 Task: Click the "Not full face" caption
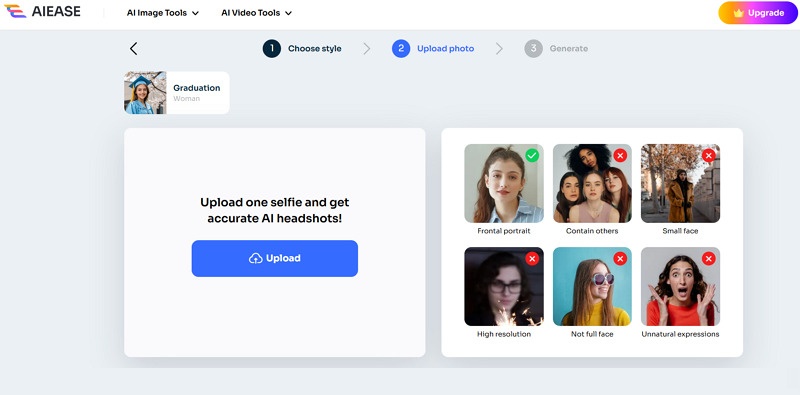tap(592, 334)
